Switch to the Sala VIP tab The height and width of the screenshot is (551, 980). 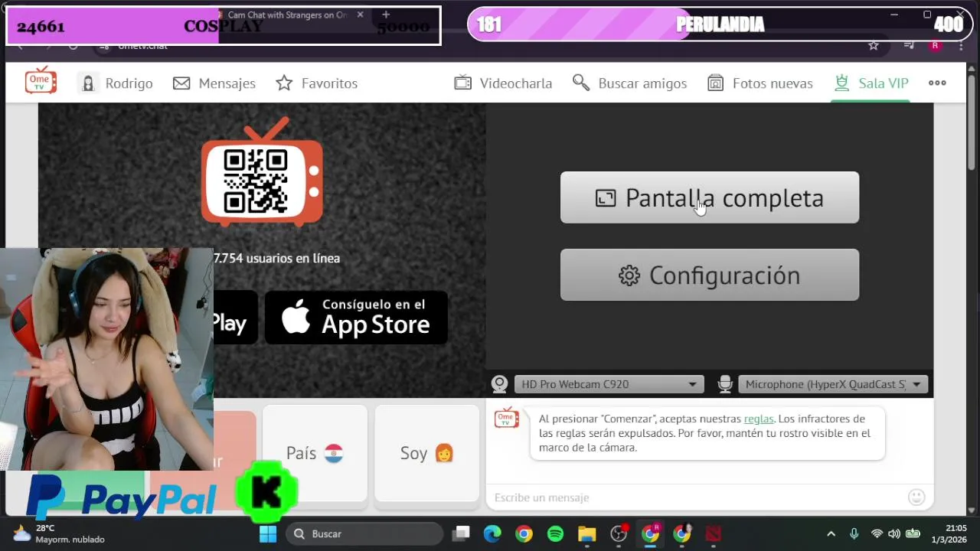(871, 83)
